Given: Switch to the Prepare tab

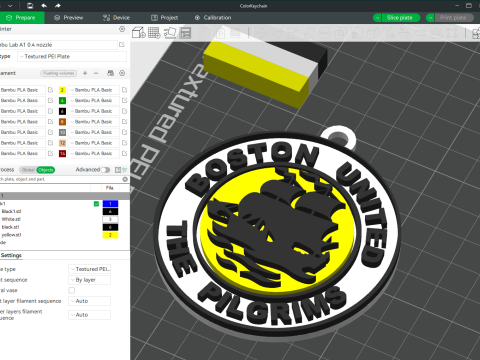Looking at the screenshot, I should pyautogui.click(x=22, y=18).
